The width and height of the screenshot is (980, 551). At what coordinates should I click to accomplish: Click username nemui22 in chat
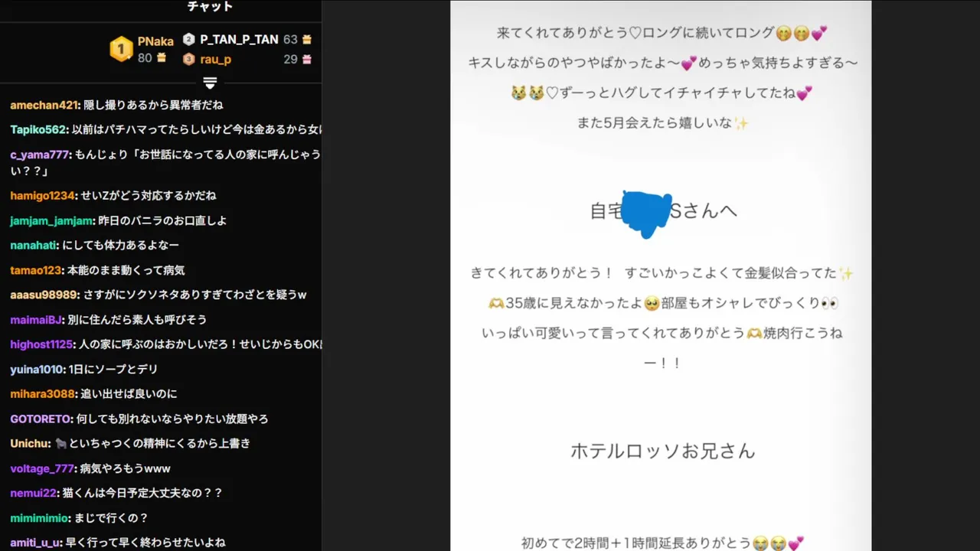pos(34,494)
